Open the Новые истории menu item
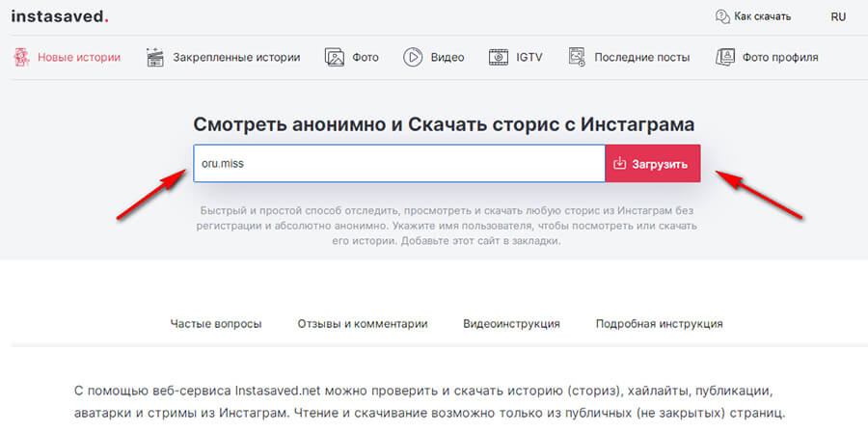 [x=79, y=57]
